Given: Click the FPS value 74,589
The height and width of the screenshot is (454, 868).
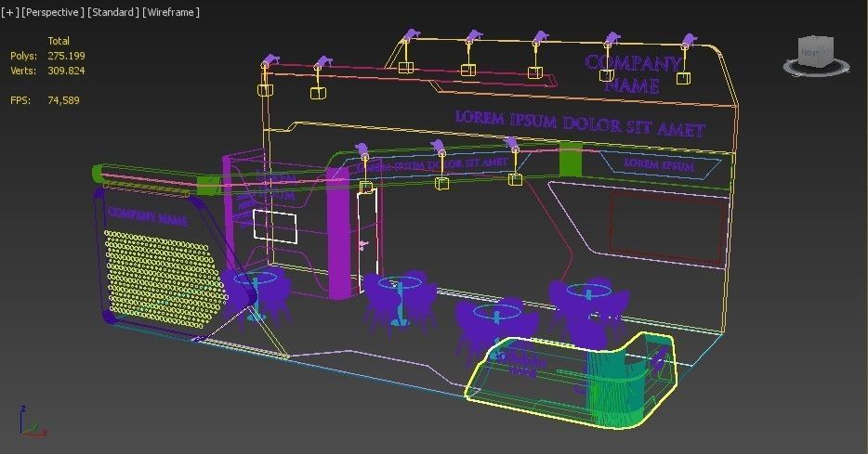Looking at the screenshot, I should [x=64, y=100].
